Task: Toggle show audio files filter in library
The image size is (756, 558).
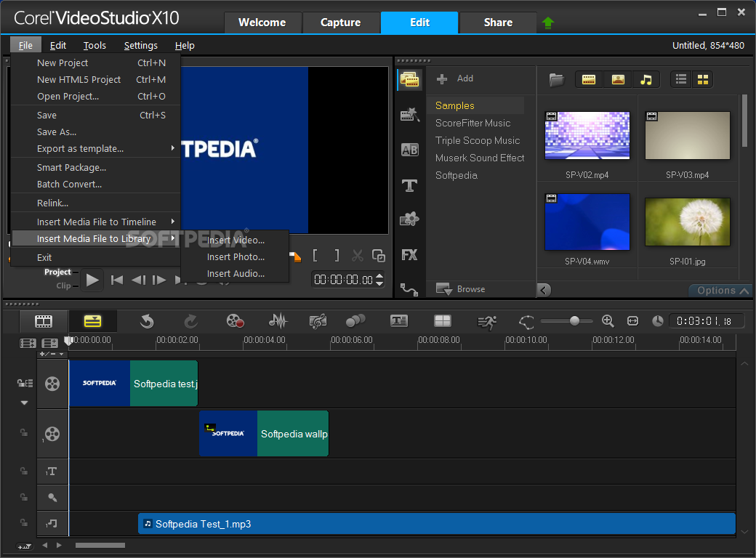Action: (x=646, y=79)
